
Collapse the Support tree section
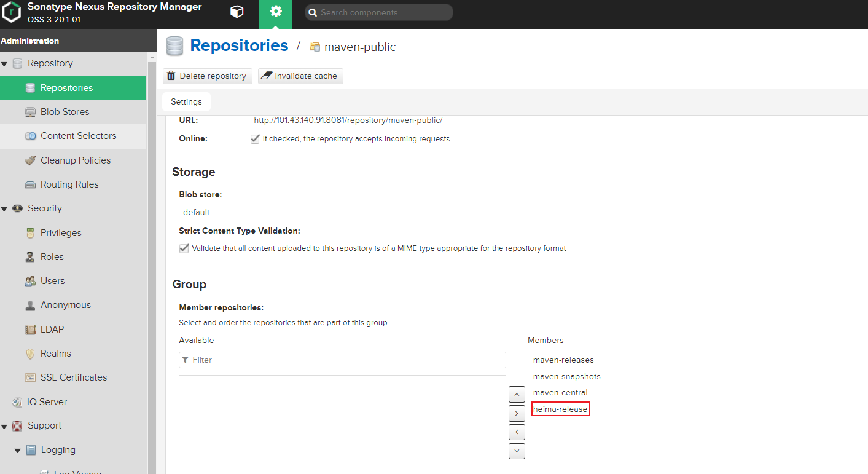tap(4, 425)
